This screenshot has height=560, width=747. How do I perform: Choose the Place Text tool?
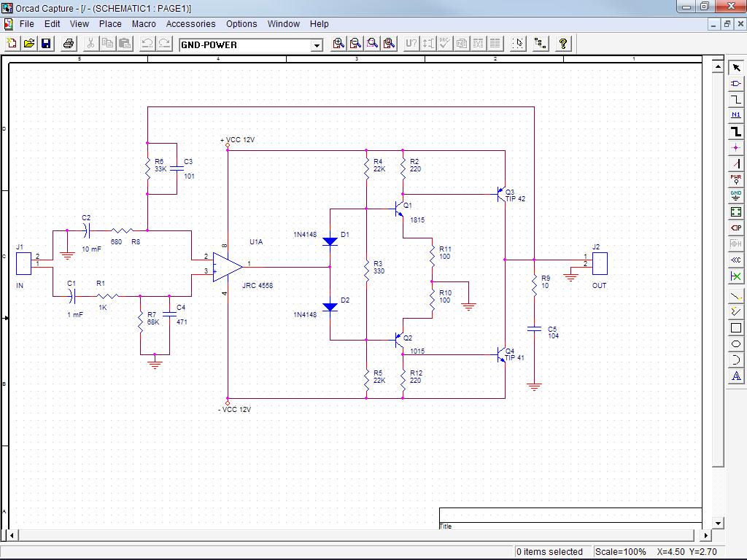click(736, 376)
